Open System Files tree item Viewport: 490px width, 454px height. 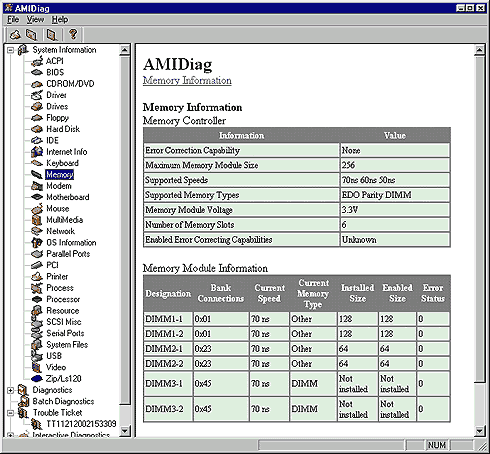tap(67, 345)
